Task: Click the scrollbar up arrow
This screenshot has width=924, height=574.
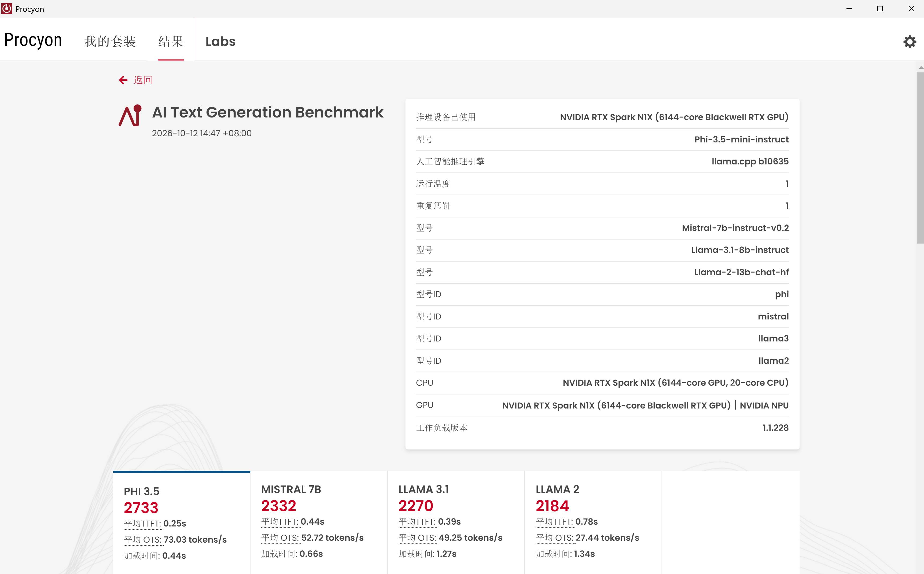Action: 921,67
